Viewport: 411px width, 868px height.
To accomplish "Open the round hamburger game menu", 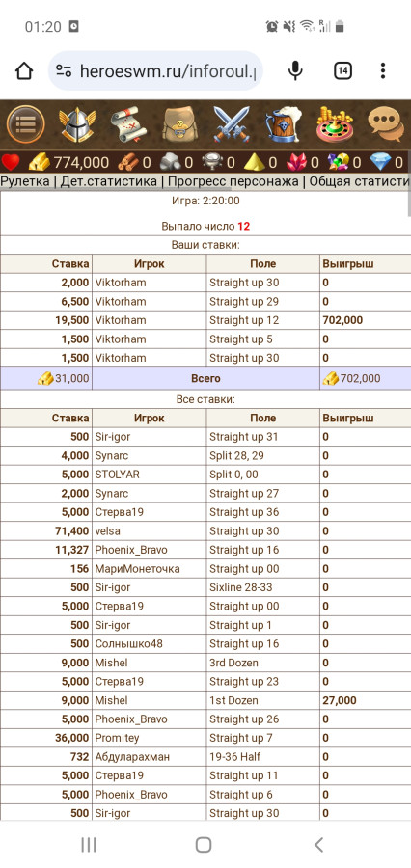I will click(25, 124).
